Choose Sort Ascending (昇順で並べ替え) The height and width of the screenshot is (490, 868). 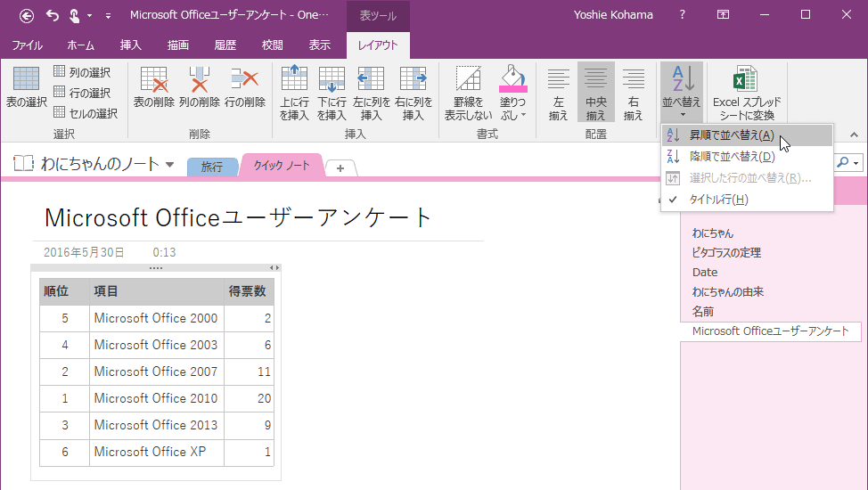click(748, 135)
